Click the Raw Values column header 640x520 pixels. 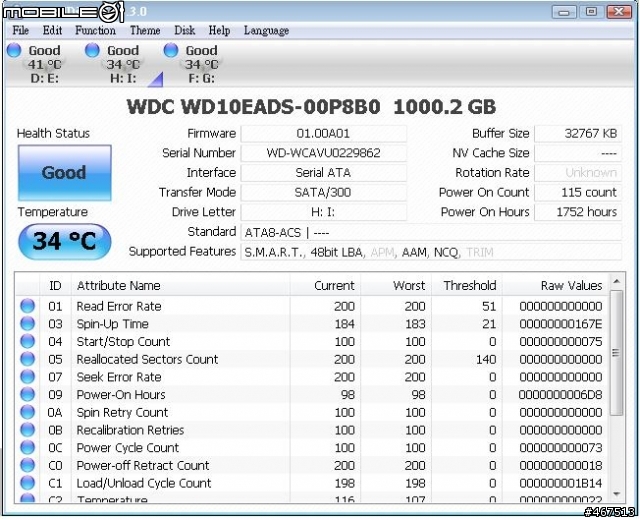click(556, 285)
